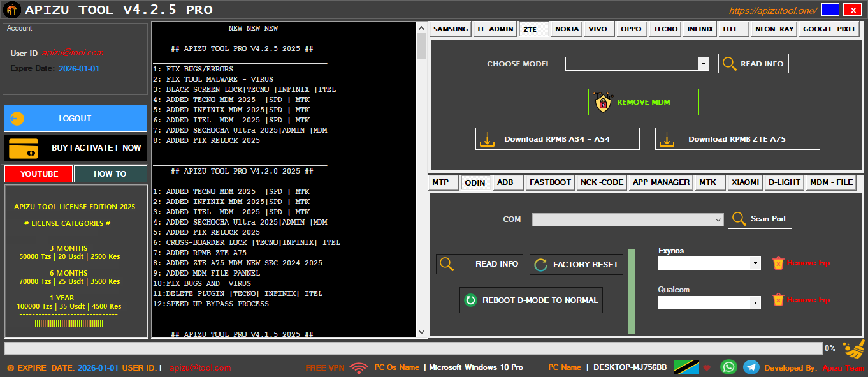Click '100000 Tzs | 35 Usdt | 4500 Kes' price
Image resolution: width=868 pixels, height=377 pixels.
(x=69, y=306)
